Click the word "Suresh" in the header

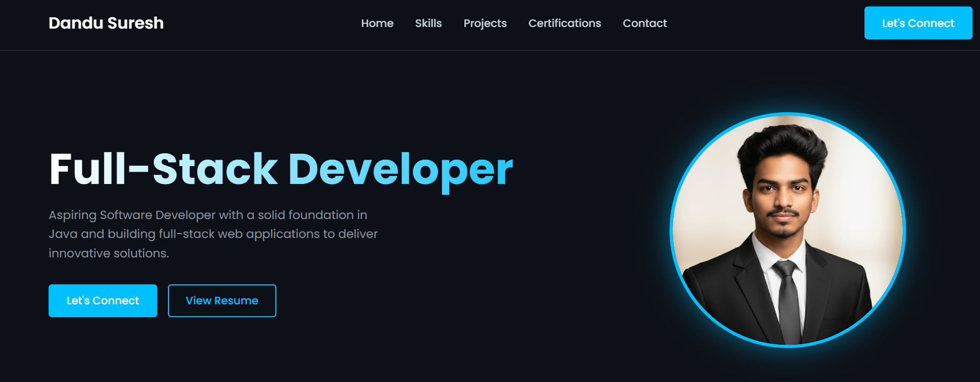136,23
